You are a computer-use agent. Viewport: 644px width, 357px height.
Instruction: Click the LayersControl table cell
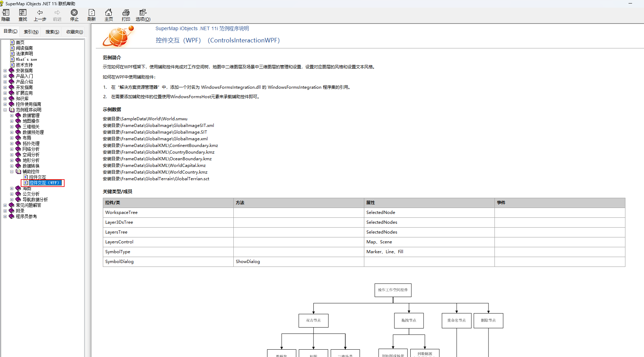pyautogui.click(x=168, y=242)
